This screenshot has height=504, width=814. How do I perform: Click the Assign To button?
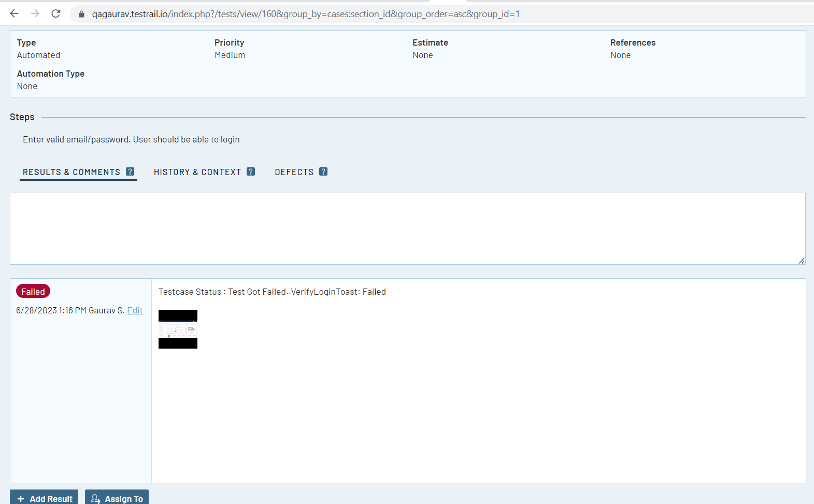117,497
